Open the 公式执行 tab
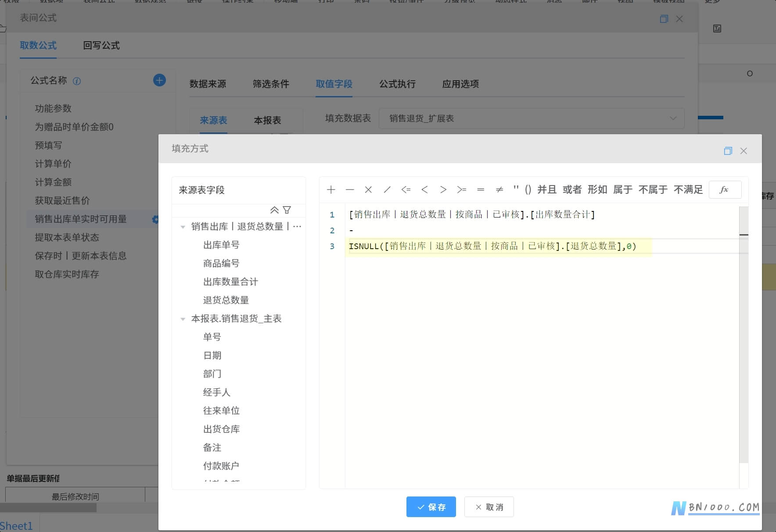The width and height of the screenshot is (776, 532). 397,84
